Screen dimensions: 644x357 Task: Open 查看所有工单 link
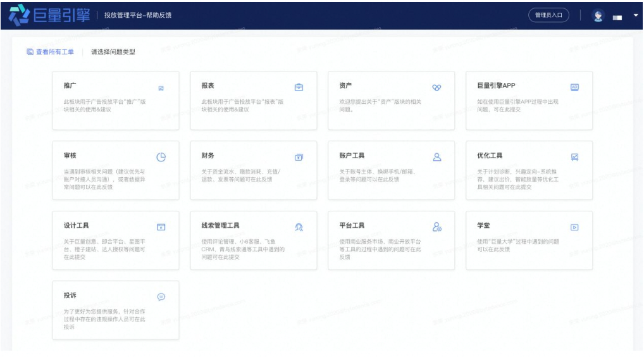(x=55, y=52)
